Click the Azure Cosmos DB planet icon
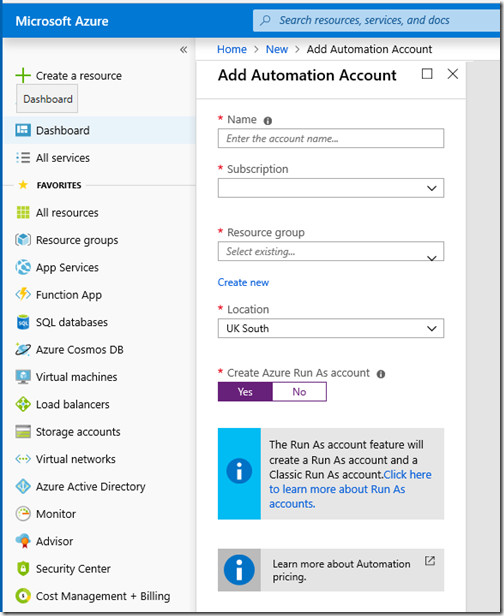Screen dimensions: 504x616 coord(23,349)
